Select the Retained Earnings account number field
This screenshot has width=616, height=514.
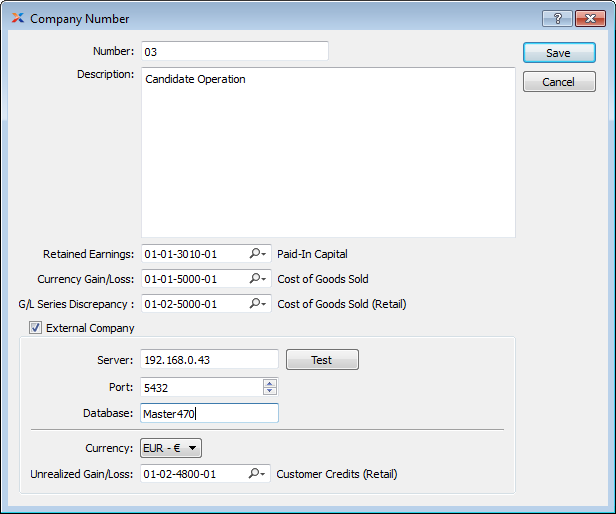click(x=192, y=254)
